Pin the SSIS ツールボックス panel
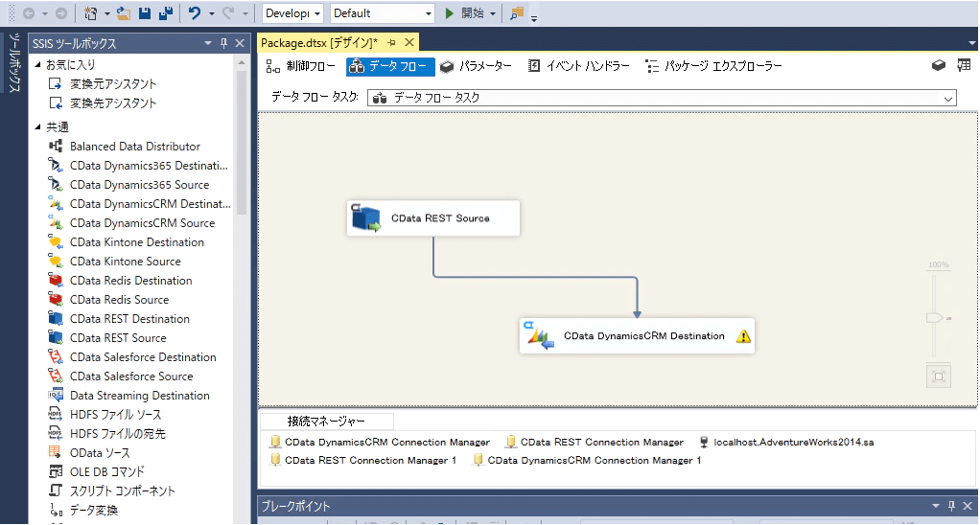This screenshot has height=525, width=980. 223,43
